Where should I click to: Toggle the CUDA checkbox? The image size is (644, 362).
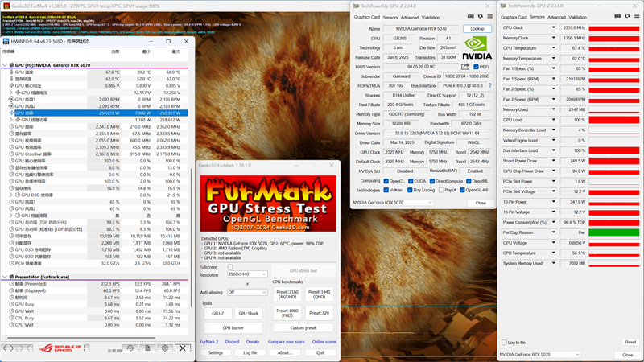(x=411, y=181)
